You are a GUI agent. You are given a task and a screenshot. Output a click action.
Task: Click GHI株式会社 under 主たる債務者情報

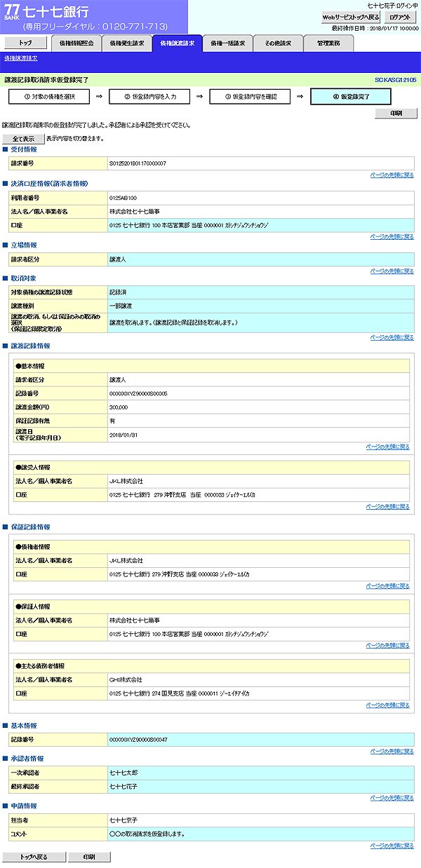pyautogui.click(x=126, y=679)
